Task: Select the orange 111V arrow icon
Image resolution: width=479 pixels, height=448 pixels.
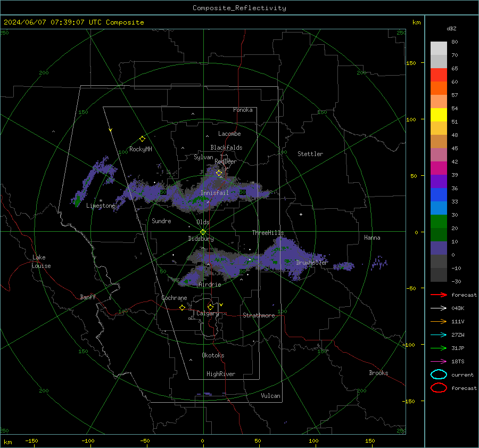Action: pyautogui.click(x=439, y=321)
